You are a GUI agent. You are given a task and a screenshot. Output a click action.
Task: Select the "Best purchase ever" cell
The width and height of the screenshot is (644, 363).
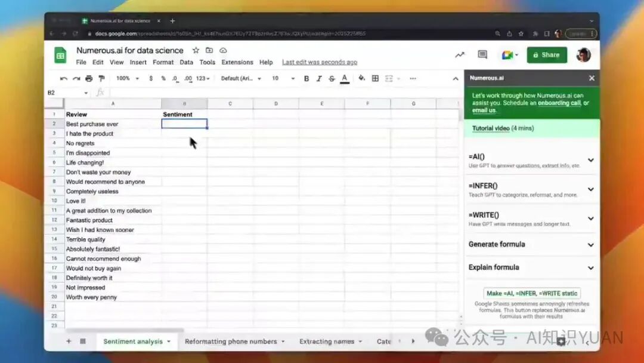pyautogui.click(x=112, y=124)
